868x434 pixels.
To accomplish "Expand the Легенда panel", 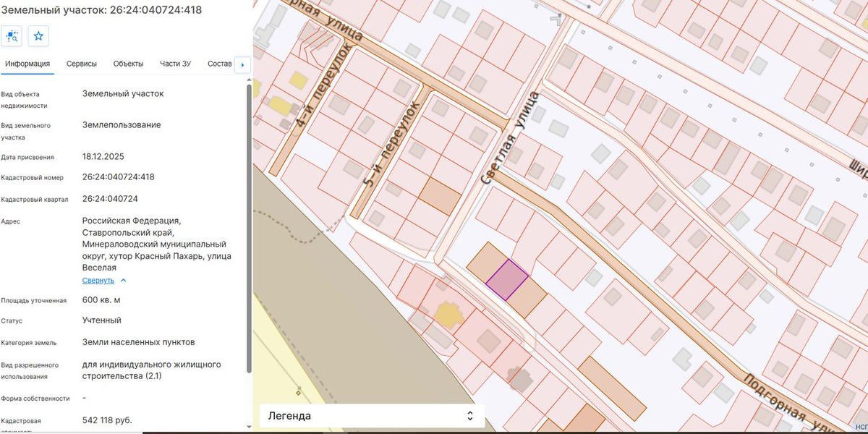I will (x=372, y=416).
